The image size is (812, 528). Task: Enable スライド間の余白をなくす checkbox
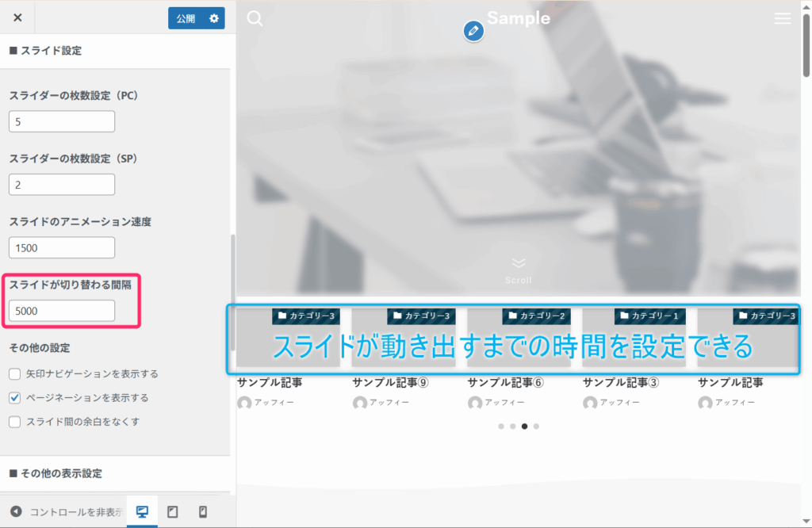pos(14,421)
